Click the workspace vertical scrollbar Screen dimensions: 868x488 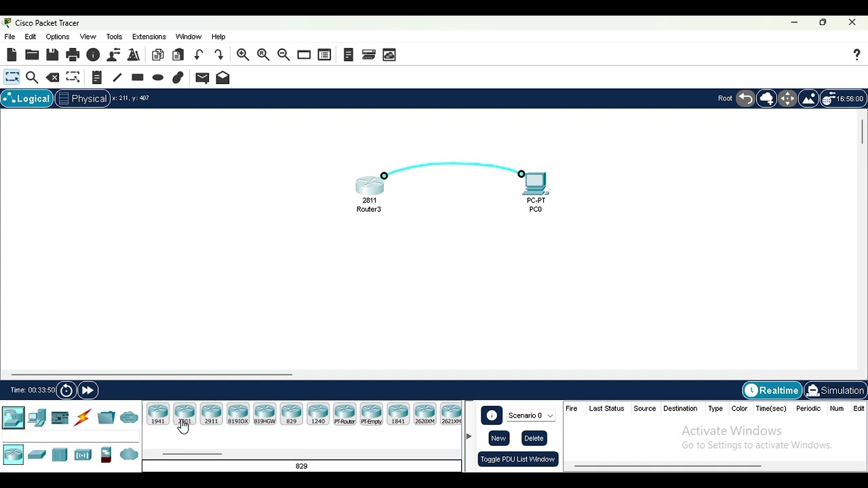[x=863, y=131]
